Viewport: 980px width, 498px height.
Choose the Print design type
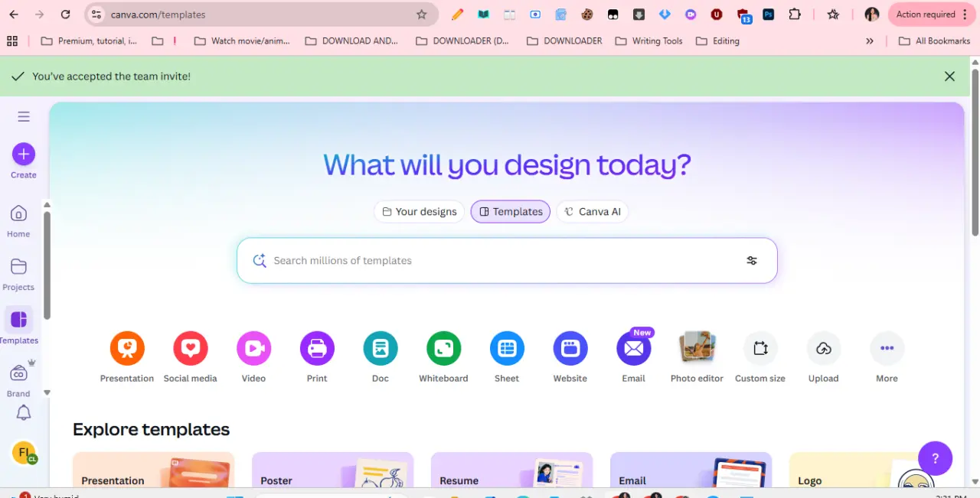point(317,357)
